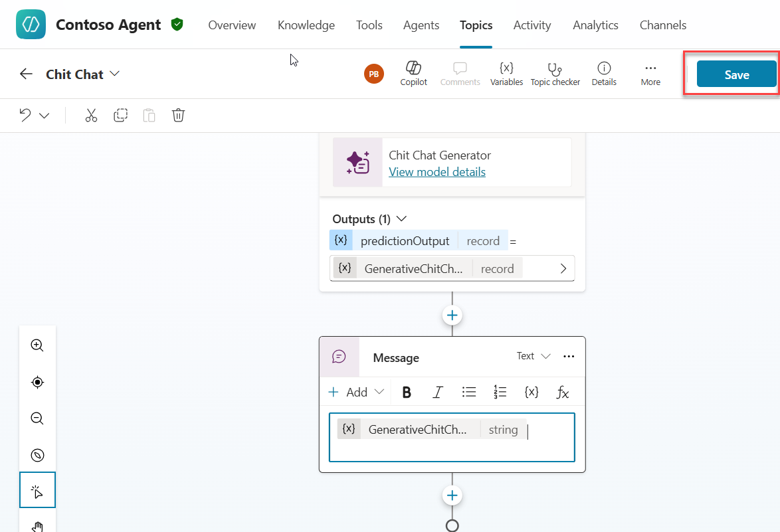Cut the selected node with scissors icon
The height and width of the screenshot is (532, 780).
click(x=91, y=116)
